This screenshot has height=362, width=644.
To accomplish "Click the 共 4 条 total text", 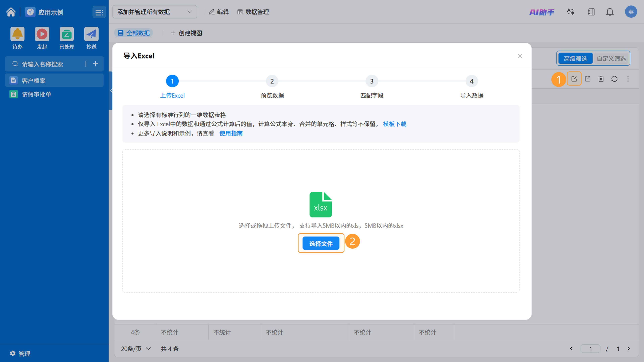I will 170,349.
